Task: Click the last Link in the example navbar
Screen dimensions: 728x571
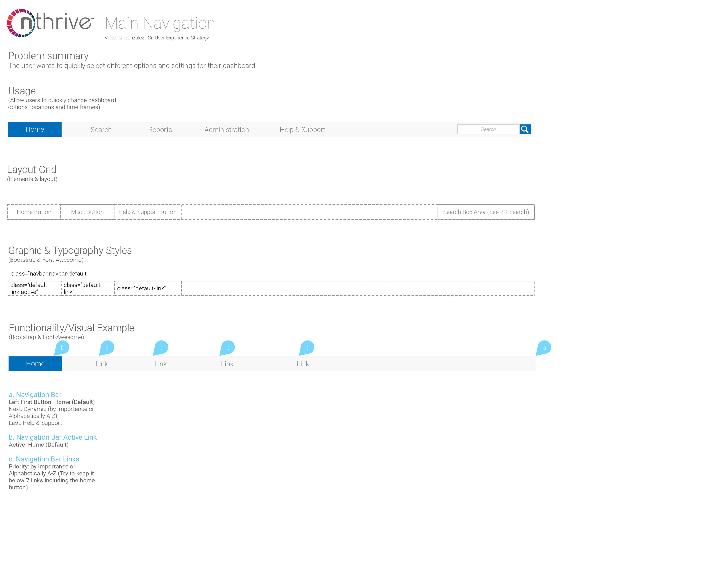Action: pos(303,364)
